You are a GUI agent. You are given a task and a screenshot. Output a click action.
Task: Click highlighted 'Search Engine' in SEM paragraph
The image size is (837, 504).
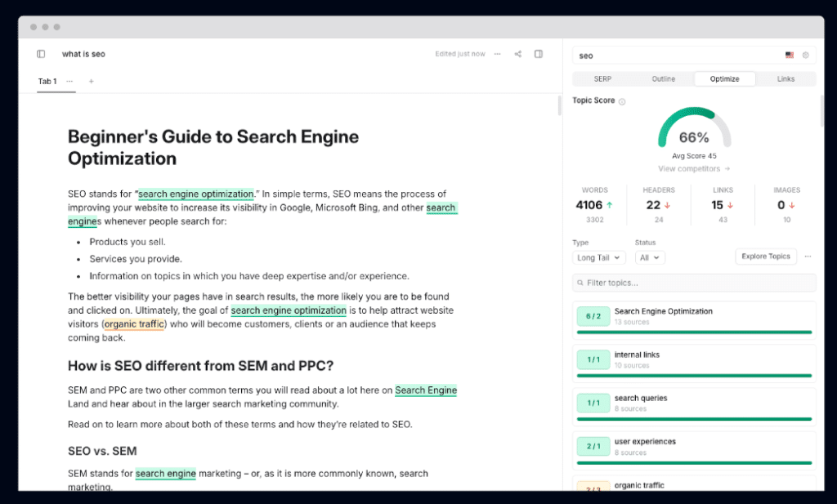tap(426, 390)
